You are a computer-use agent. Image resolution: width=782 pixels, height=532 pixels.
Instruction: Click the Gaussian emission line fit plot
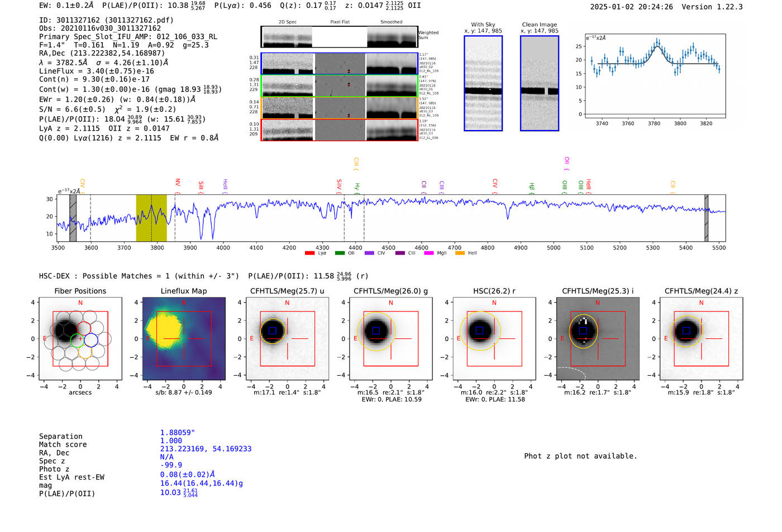coord(655,76)
